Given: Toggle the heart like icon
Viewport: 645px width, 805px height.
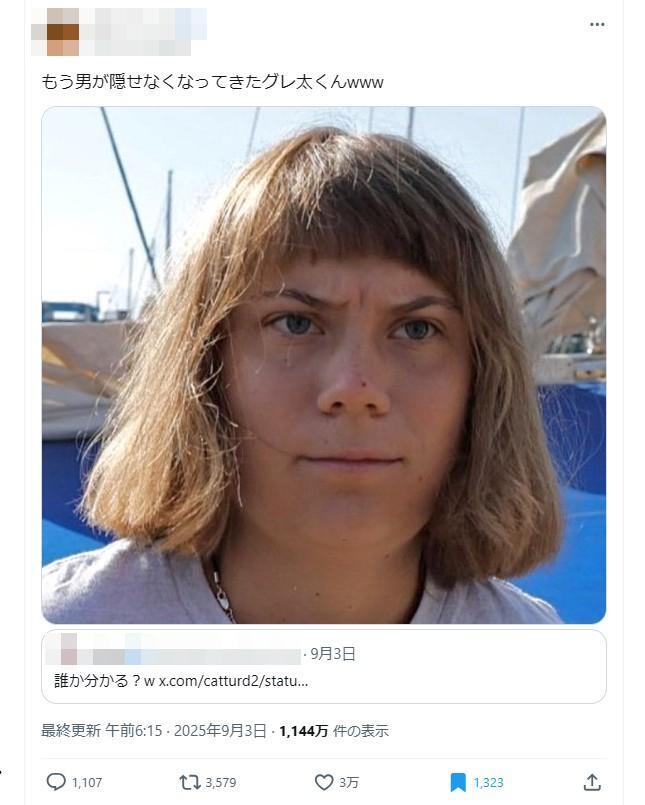Looking at the screenshot, I should 324,782.
